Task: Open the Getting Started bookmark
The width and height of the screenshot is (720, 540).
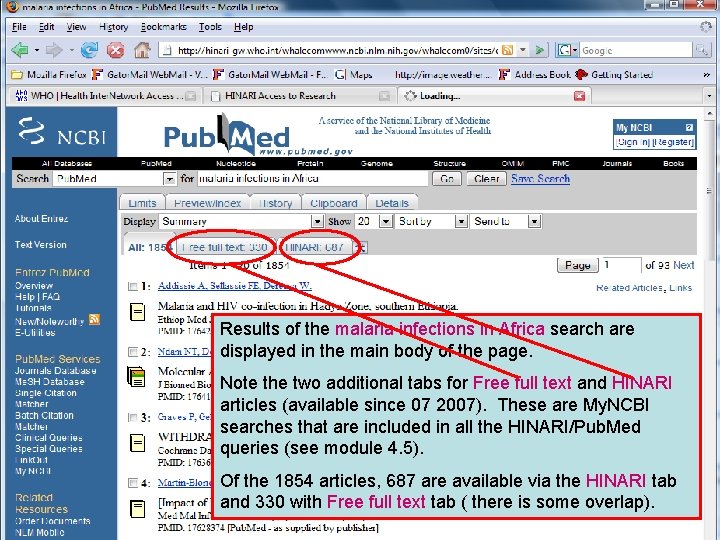Action: [x=614, y=74]
